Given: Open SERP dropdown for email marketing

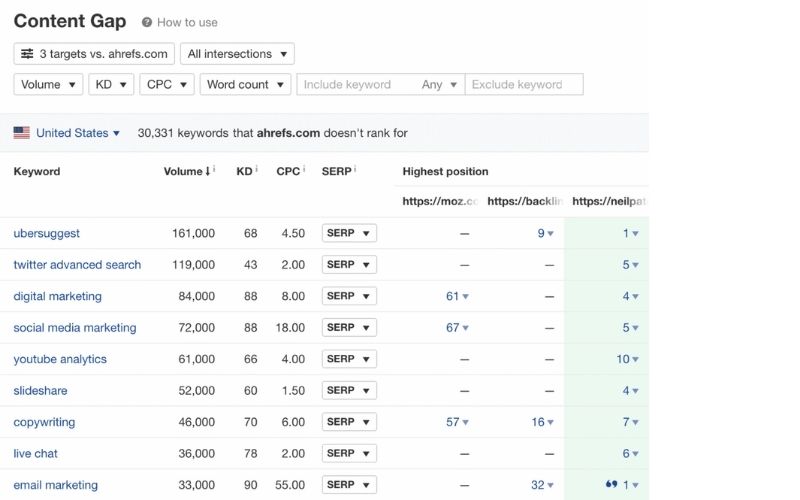Looking at the screenshot, I should [x=349, y=485].
